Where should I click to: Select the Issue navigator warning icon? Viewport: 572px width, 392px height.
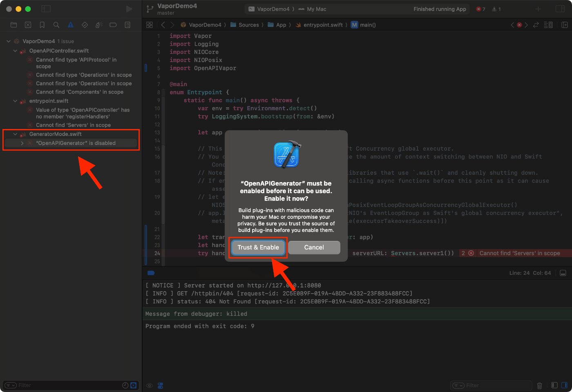coord(71,25)
